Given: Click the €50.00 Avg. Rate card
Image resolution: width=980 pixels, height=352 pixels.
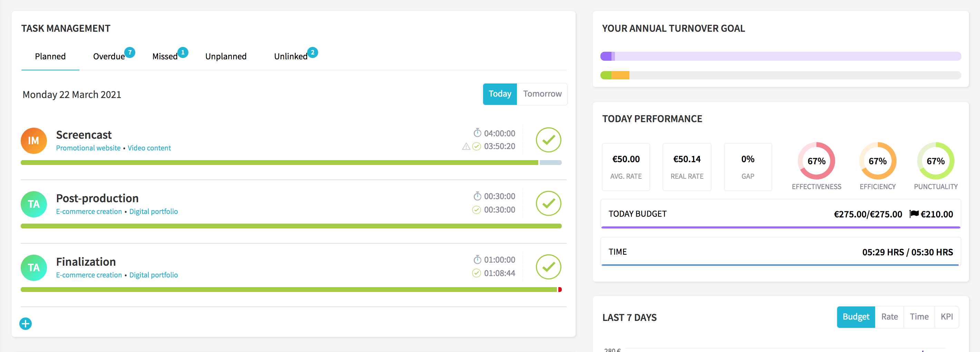Looking at the screenshot, I should (626, 167).
